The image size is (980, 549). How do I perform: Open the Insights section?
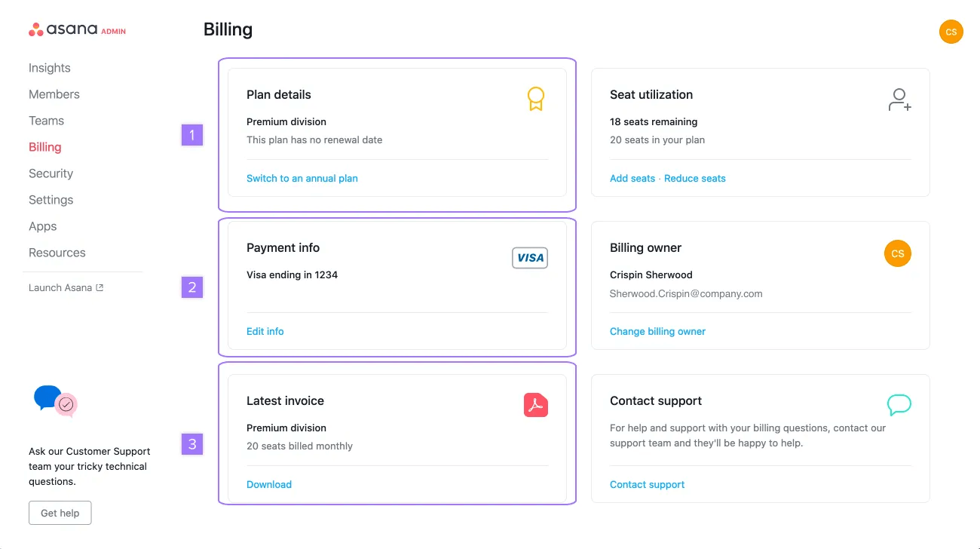click(x=49, y=67)
